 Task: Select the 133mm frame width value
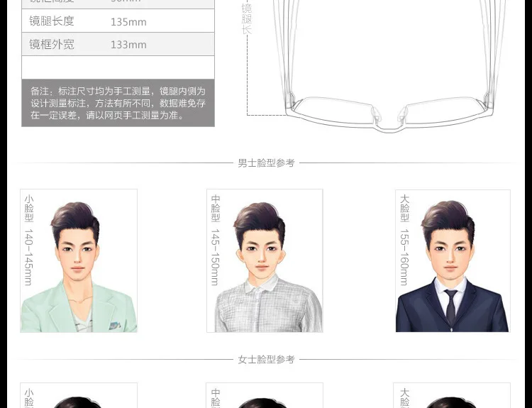[x=128, y=45]
